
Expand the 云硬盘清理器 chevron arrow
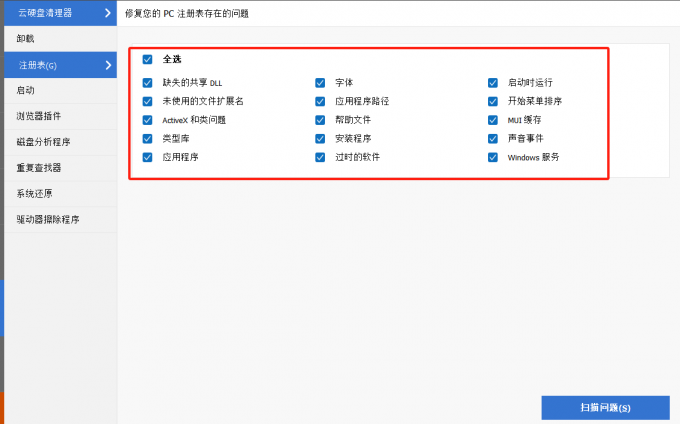pyautogui.click(x=108, y=13)
